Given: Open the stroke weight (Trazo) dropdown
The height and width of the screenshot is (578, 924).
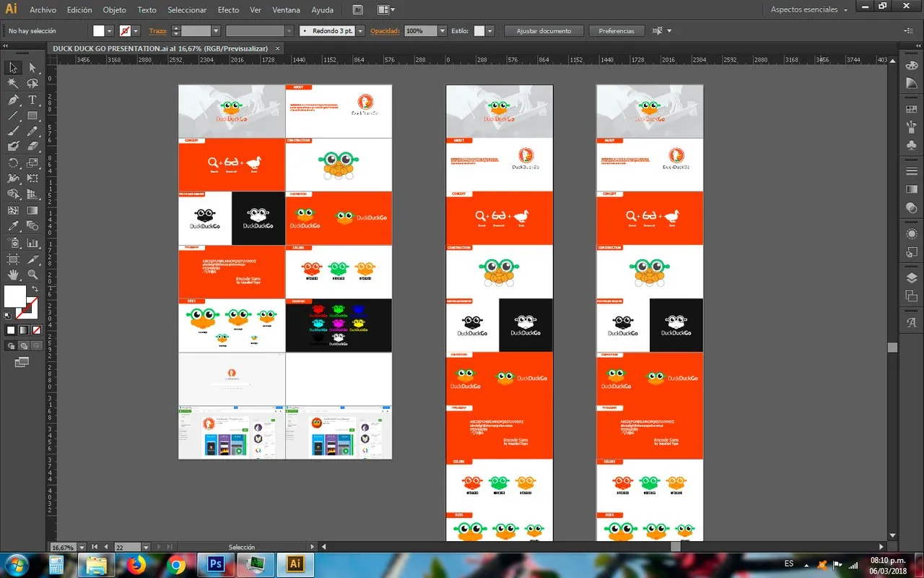Looking at the screenshot, I should (x=215, y=31).
